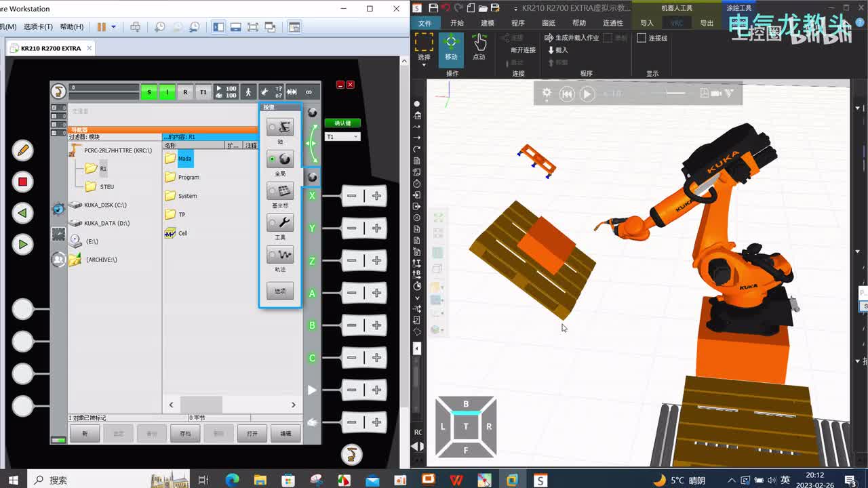Screen dimensions: 868x488
Task: Click the right arrow of the file list scrollbar
Action: click(x=293, y=405)
